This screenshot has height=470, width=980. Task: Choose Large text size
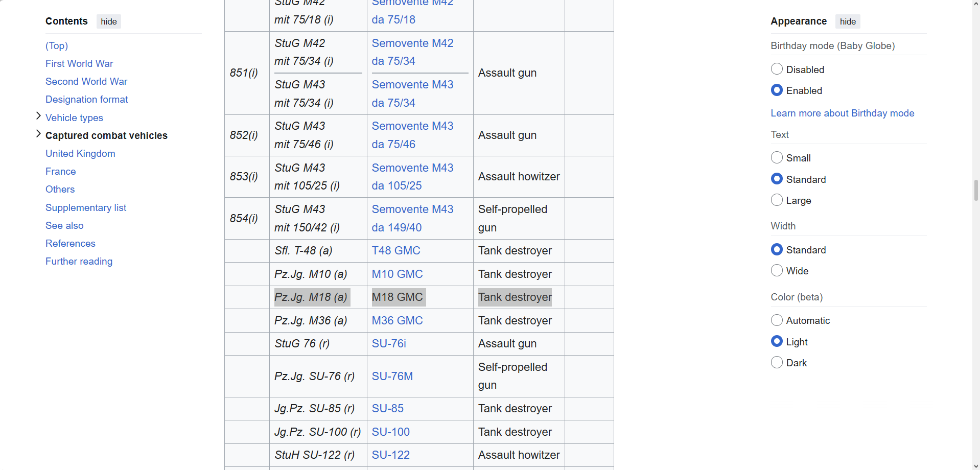[777, 200]
